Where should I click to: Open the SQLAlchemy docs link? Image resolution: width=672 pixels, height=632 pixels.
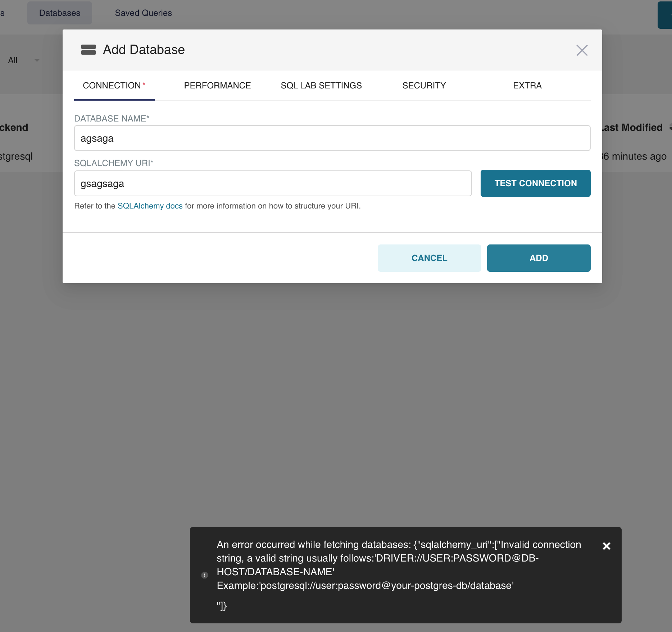point(150,206)
